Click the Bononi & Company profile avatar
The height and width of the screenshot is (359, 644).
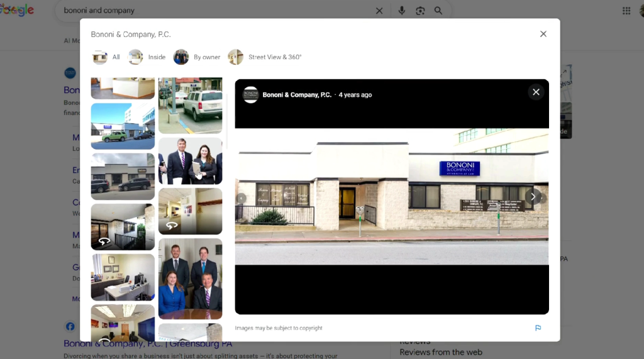pos(251,95)
